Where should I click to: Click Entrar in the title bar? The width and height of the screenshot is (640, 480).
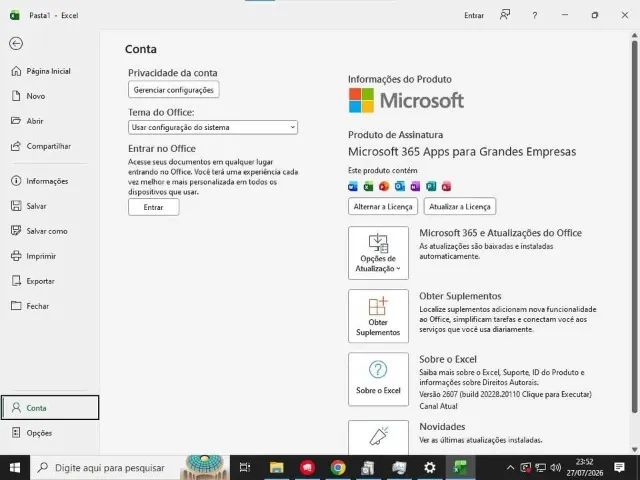coord(474,16)
